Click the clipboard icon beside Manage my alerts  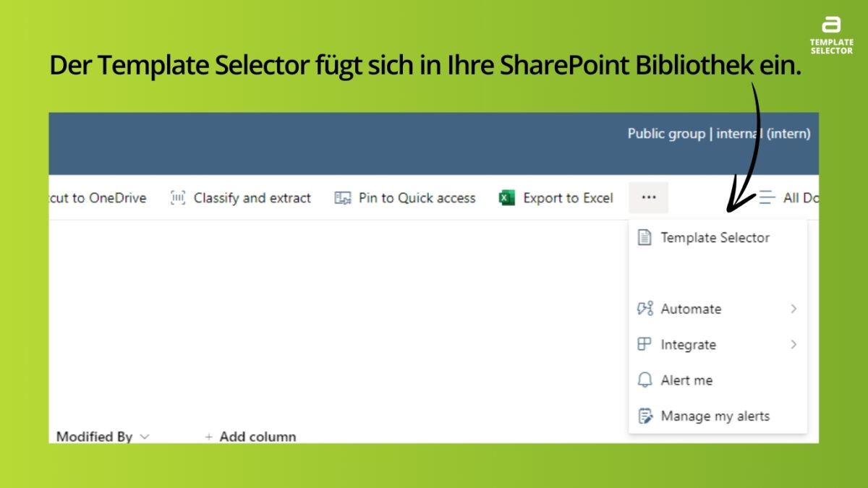click(x=644, y=416)
